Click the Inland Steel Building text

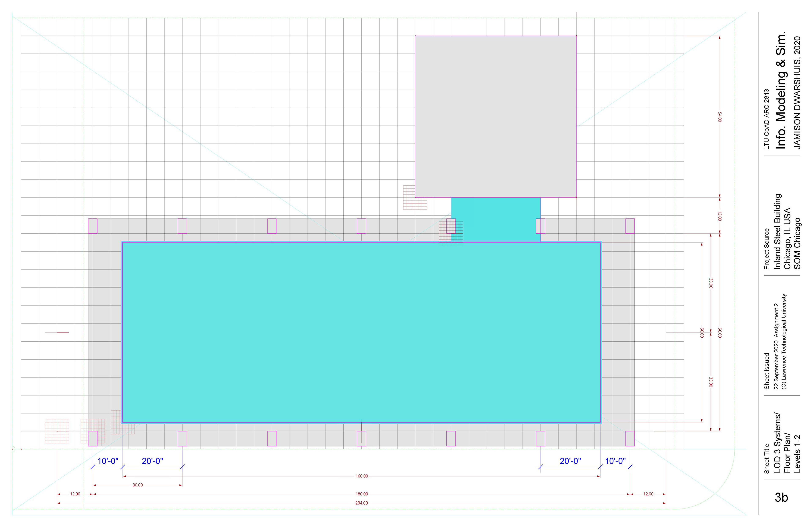[778, 231]
